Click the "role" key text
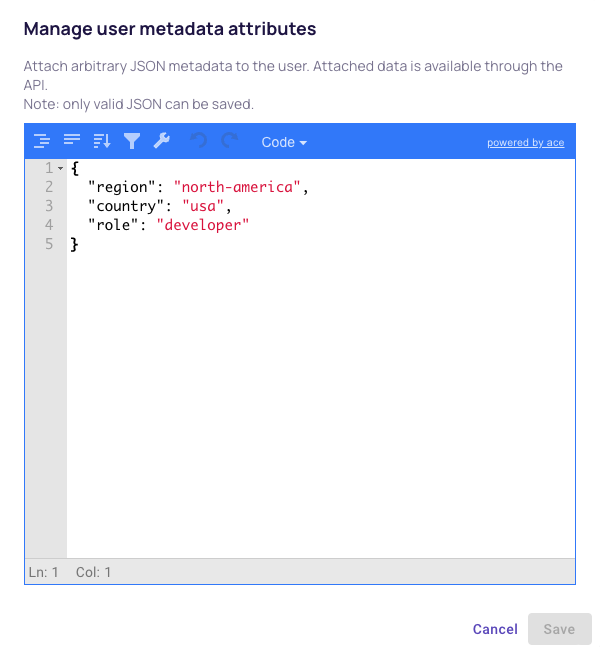The height and width of the screenshot is (653, 600). pyautogui.click(x=113, y=225)
